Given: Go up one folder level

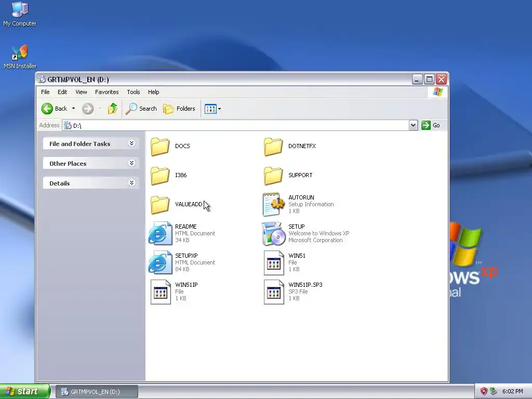Looking at the screenshot, I should pyautogui.click(x=113, y=109).
